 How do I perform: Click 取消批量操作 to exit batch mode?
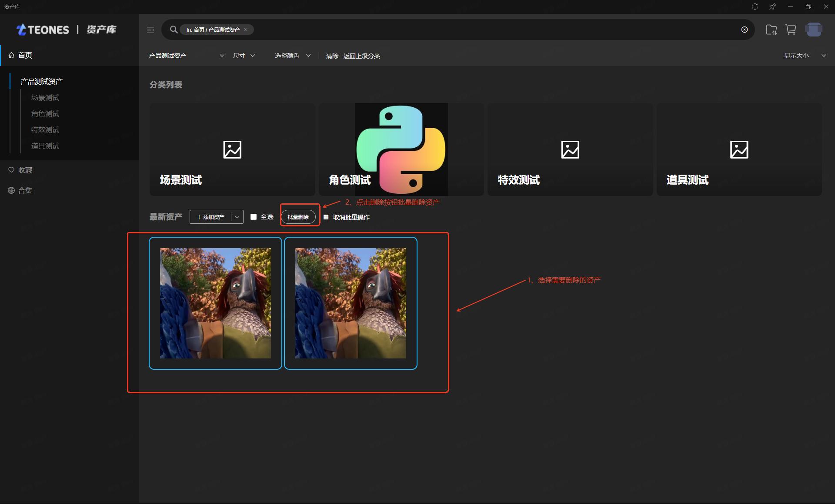[x=351, y=217]
